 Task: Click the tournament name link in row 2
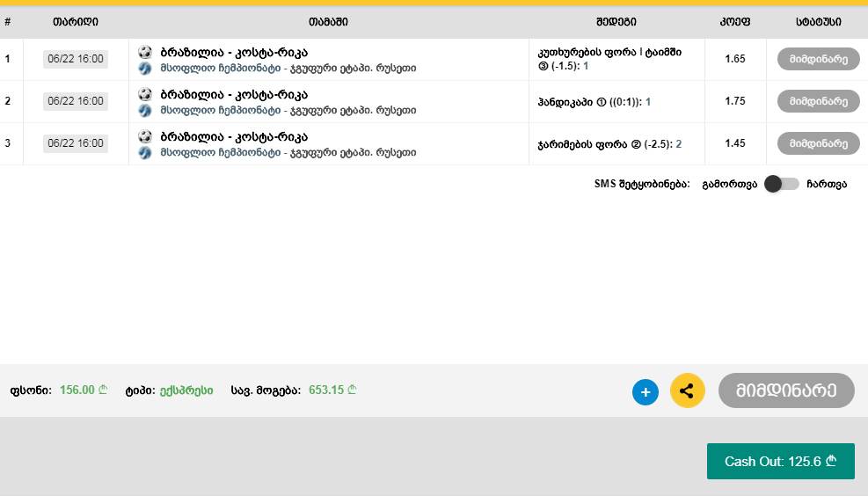point(288,110)
